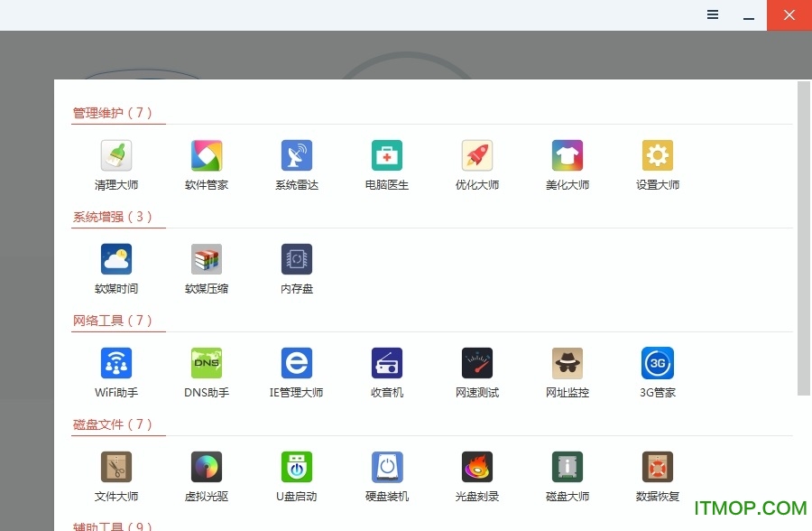Open the 收音机 radio app
Viewport: 812px width, 531px height.
386,370
